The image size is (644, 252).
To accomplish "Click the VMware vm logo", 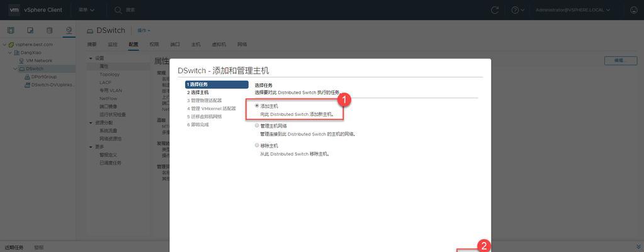I will click(x=14, y=10).
